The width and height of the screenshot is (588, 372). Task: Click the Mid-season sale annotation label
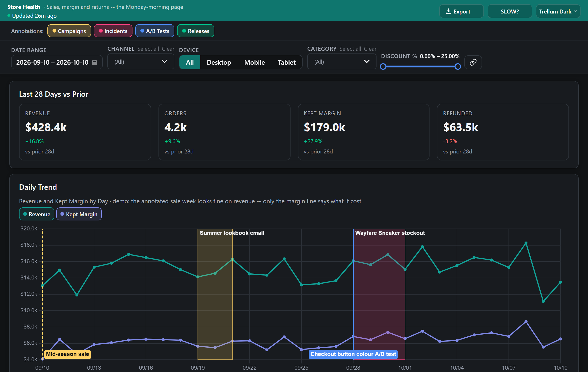pos(67,354)
